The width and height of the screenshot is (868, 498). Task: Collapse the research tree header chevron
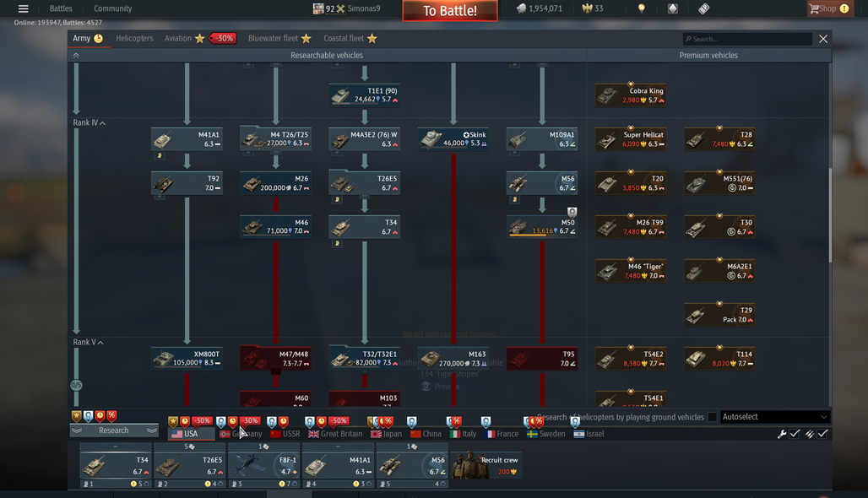[x=76, y=56]
